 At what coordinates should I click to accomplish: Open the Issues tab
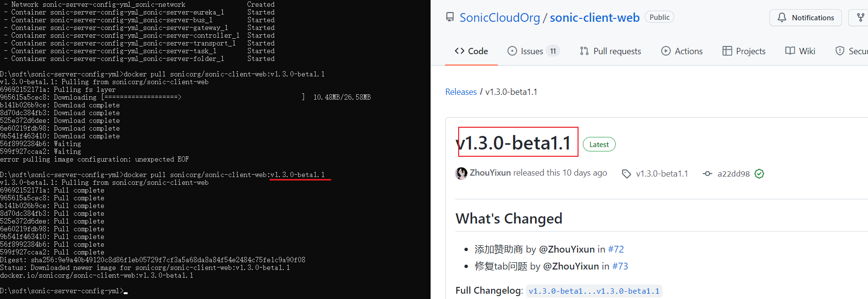(x=534, y=51)
